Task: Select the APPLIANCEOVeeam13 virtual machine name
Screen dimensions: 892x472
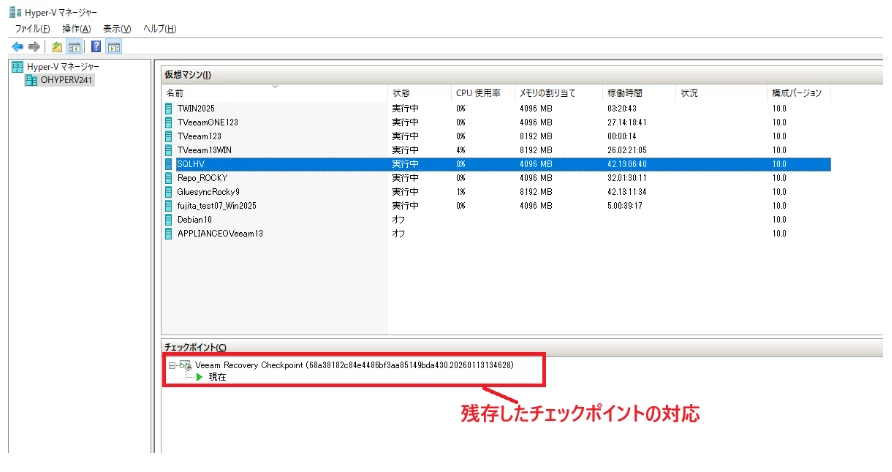Action: click(220, 234)
